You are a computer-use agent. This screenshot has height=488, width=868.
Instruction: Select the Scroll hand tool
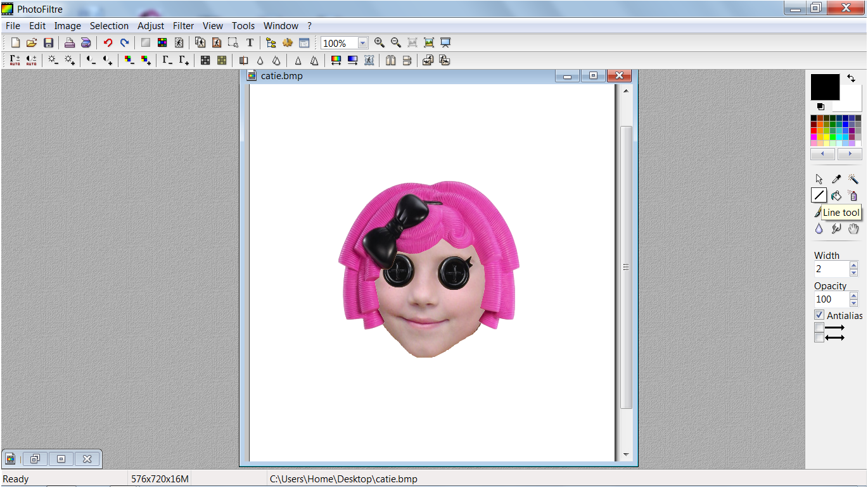pos(853,228)
